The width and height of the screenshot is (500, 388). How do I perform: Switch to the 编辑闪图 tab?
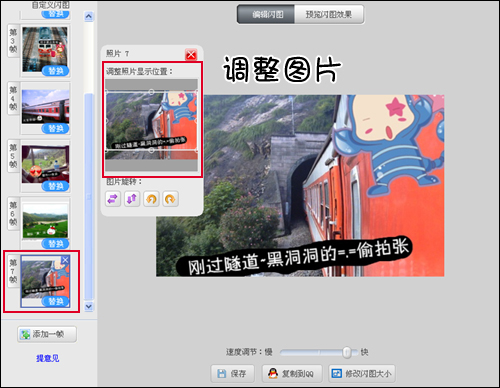tap(266, 14)
